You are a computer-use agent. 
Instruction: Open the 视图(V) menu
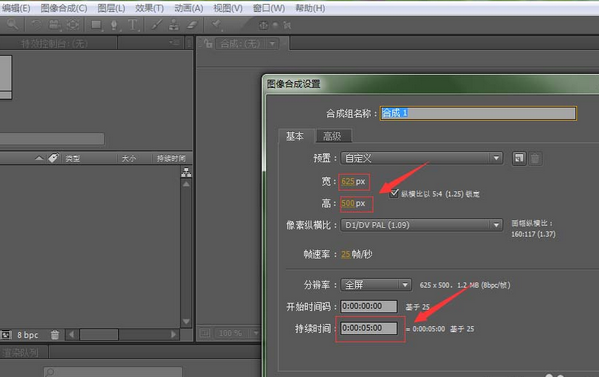click(228, 8)
